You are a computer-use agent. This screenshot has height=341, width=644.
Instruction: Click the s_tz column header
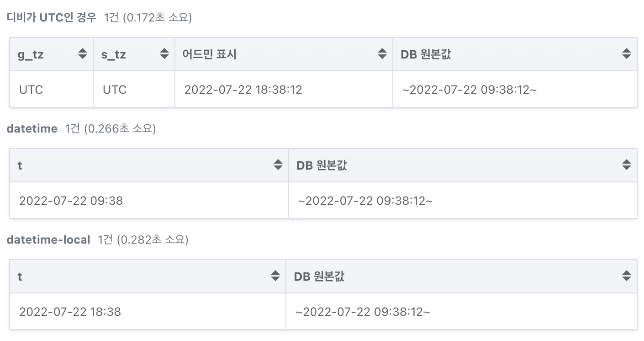pos(134,54)
